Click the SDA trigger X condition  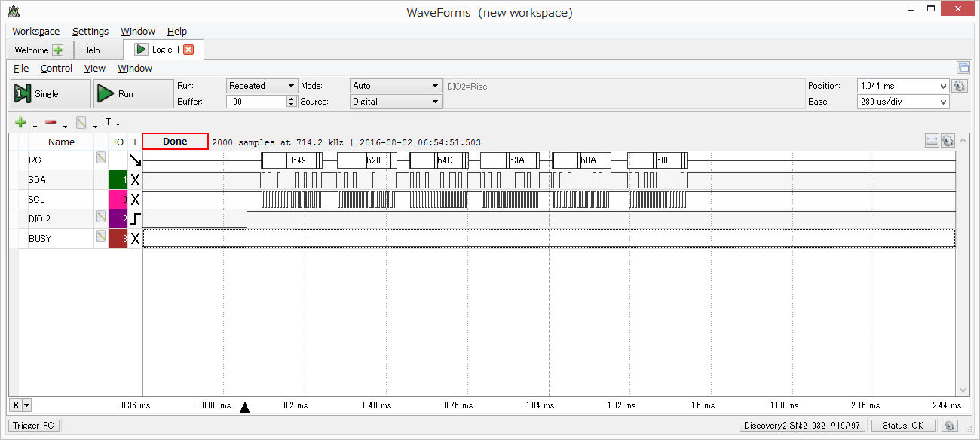pos(135,180)
